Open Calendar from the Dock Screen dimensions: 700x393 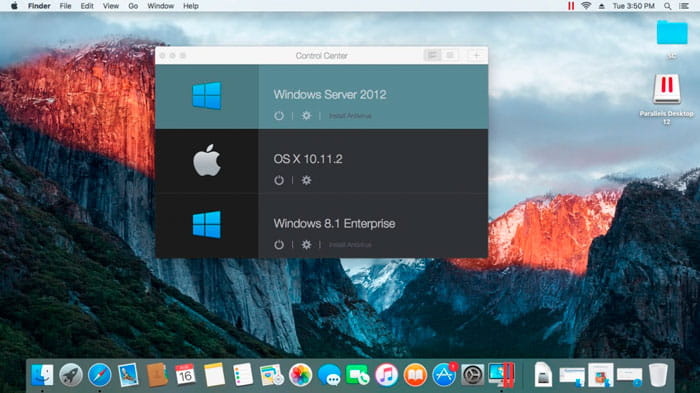(185, 374)
